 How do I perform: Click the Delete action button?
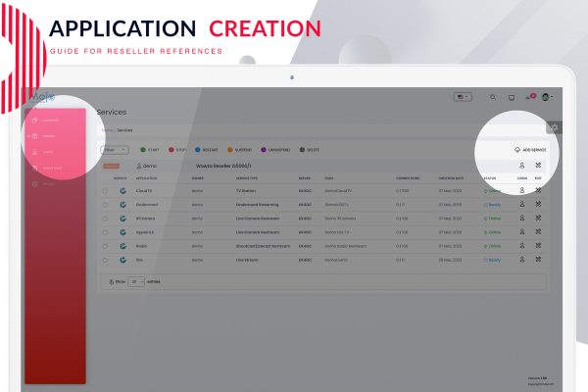[310, 150]
